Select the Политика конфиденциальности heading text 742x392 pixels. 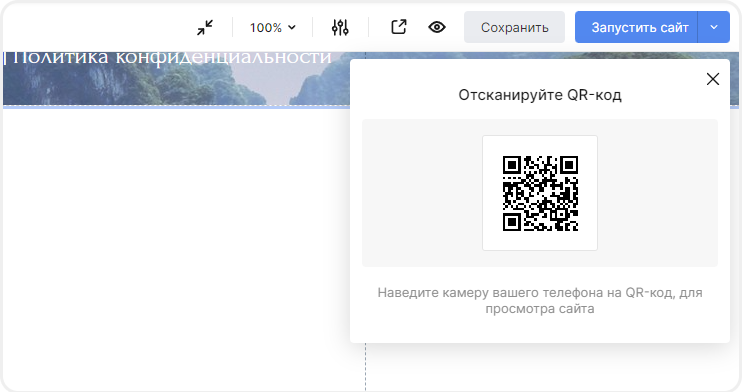pos(172,58)
